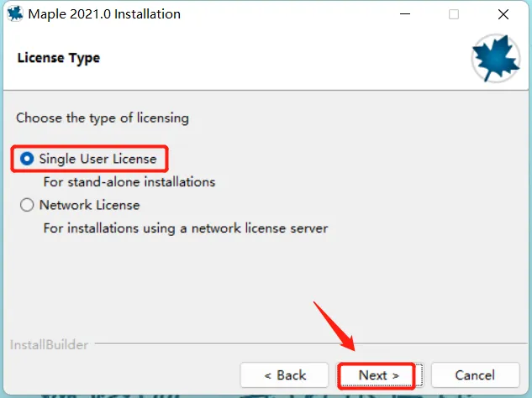532x398 pixels.
Task: Close the Maple 2021.0 Installation window
Action: [x=503, y=14]
